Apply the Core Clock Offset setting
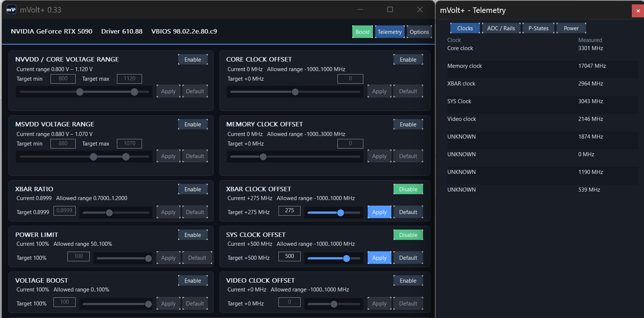Screen dimensions: 644x318 [x=380, y=91]
